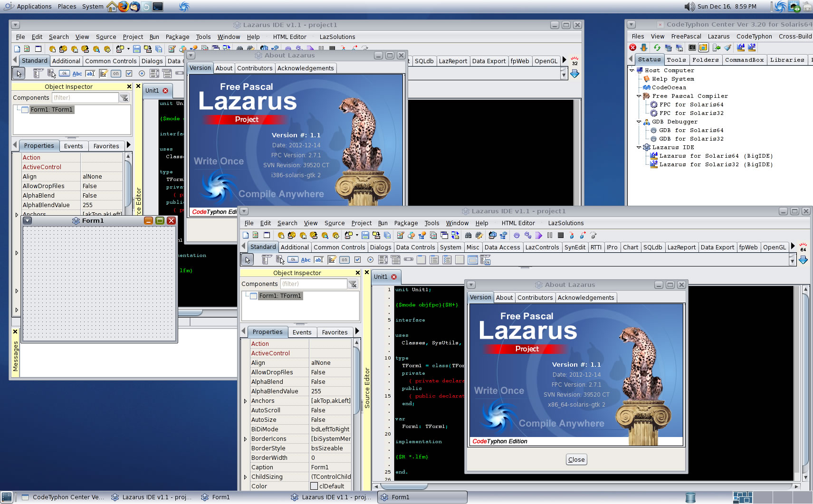Click selection arrow tool in front Lazarus palette
Viewport: 813px width, 504px height.
[247, 259]
